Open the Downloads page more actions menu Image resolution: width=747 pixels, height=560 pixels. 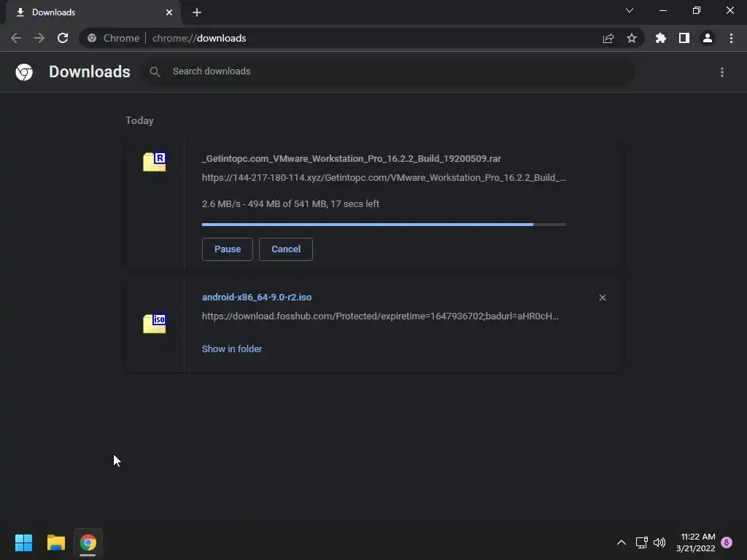pyautogui.click(x=722, y=72)
